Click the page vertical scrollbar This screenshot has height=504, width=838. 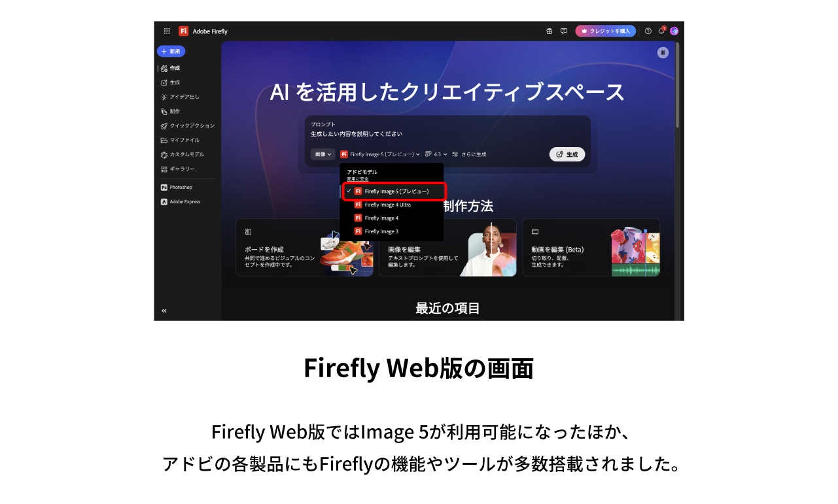point(678,85)
